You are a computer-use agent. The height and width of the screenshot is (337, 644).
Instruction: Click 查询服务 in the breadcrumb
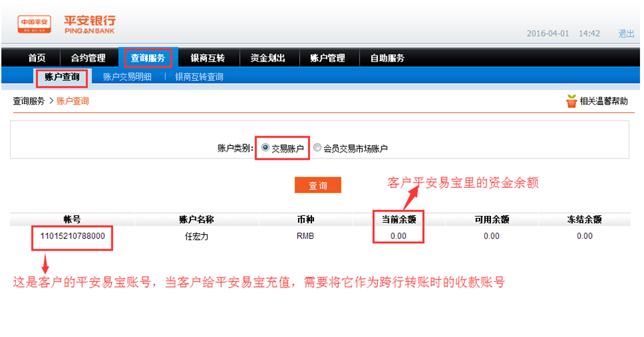29,101
